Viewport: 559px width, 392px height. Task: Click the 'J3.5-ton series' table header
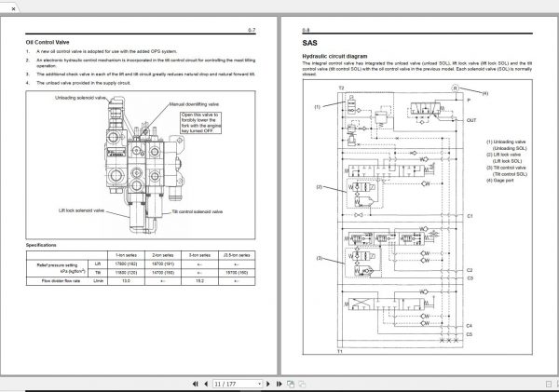click(237, 255)
